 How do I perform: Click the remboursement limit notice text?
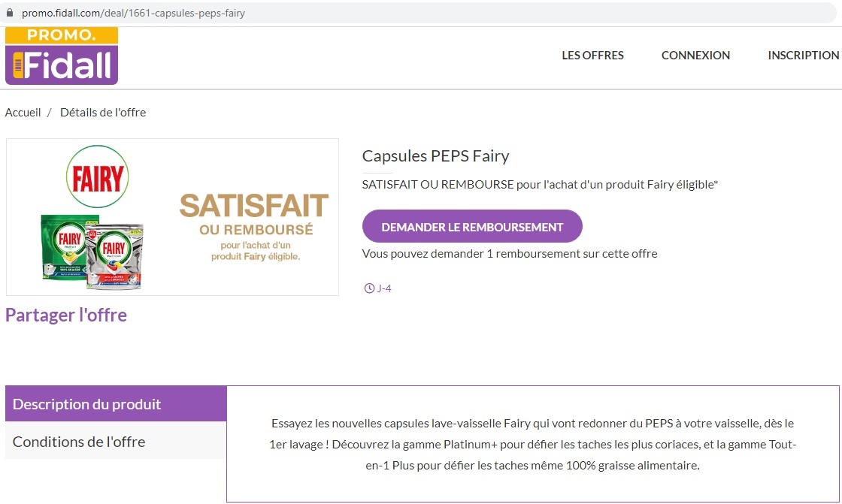point(509,253)
